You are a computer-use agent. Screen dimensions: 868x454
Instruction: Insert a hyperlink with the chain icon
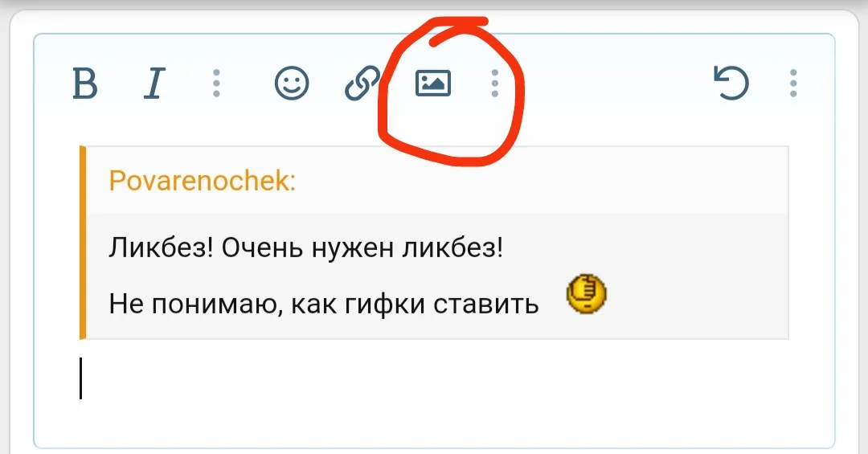tap(362, 84)
